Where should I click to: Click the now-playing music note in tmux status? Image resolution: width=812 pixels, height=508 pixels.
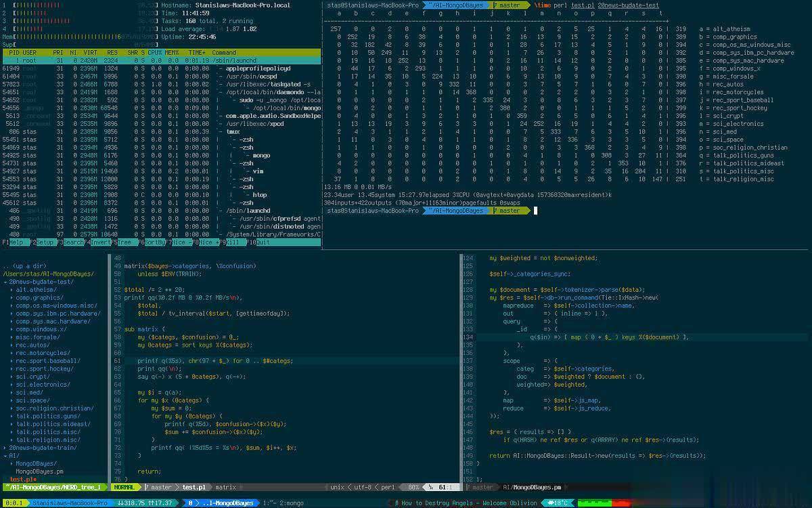397,503
